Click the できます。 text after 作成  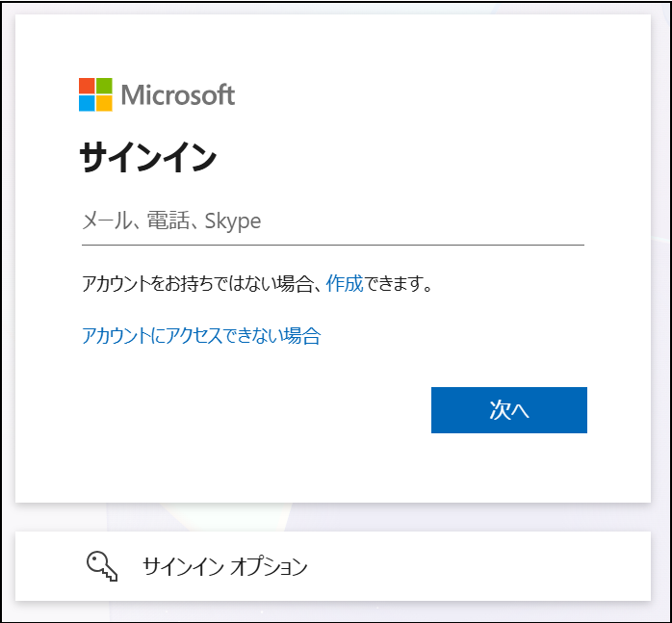pyautogui.click(x=399, y=284)
